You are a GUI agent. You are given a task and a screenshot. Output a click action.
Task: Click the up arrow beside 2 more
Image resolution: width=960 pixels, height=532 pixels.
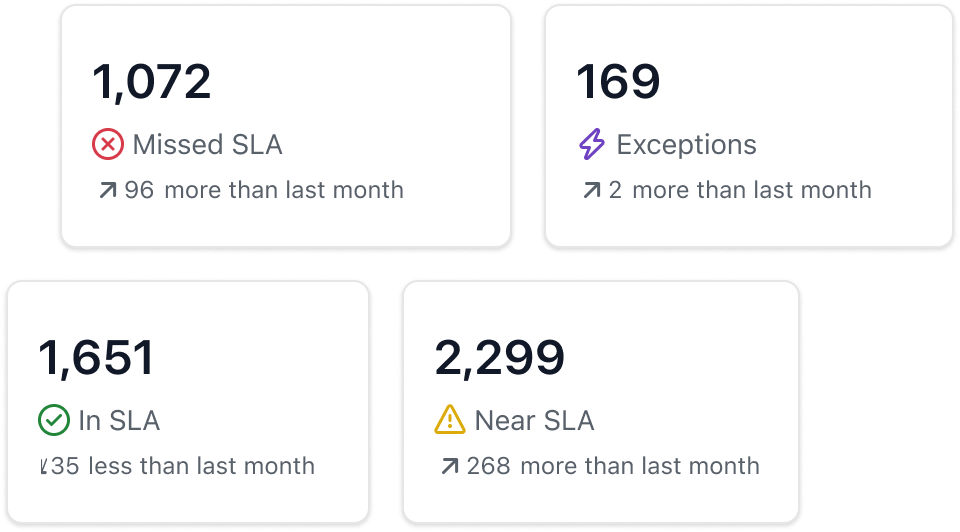(x=592, y=190)
